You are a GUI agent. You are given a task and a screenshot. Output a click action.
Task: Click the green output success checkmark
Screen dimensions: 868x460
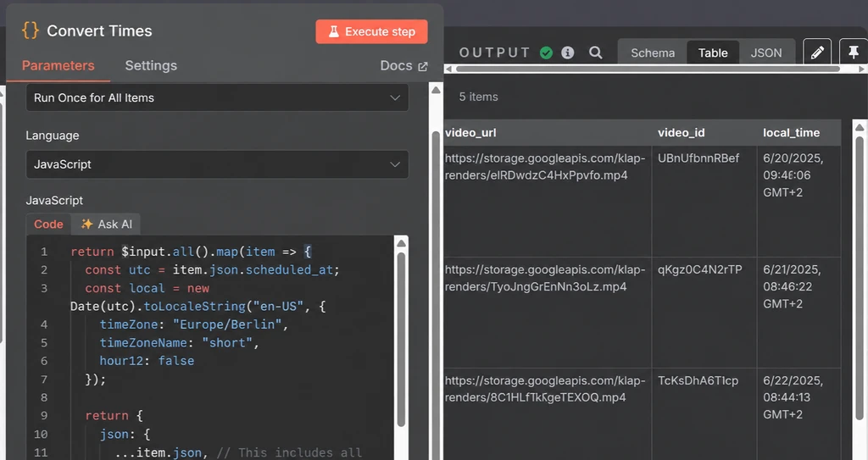[546, 53]
